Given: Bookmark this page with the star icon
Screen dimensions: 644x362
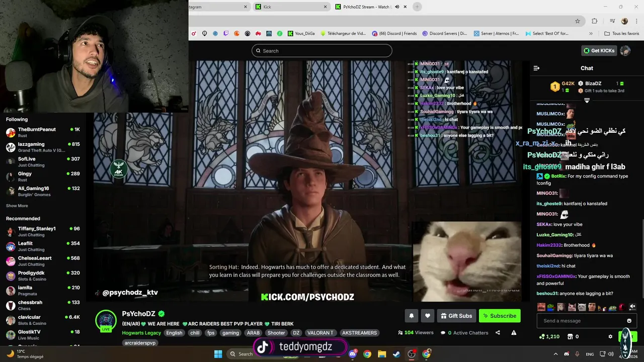Looking at the screenshot, I should (578, 21).
